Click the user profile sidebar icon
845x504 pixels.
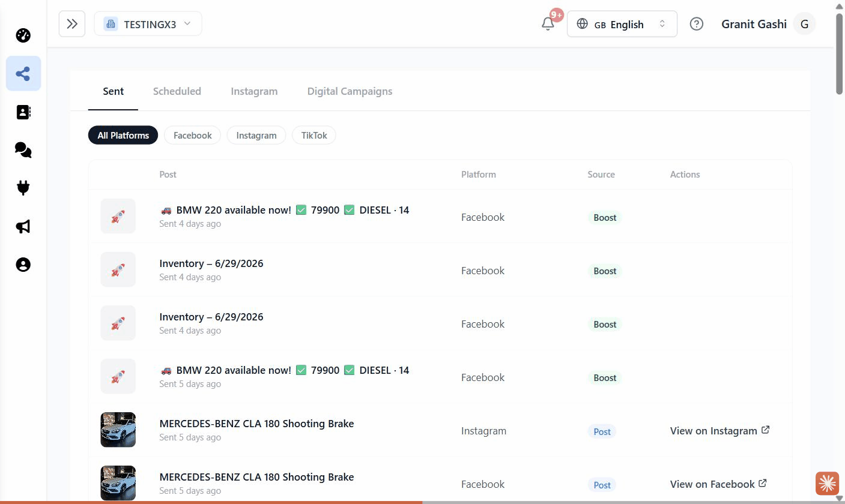pyautogui.click(x=23, y=265)
